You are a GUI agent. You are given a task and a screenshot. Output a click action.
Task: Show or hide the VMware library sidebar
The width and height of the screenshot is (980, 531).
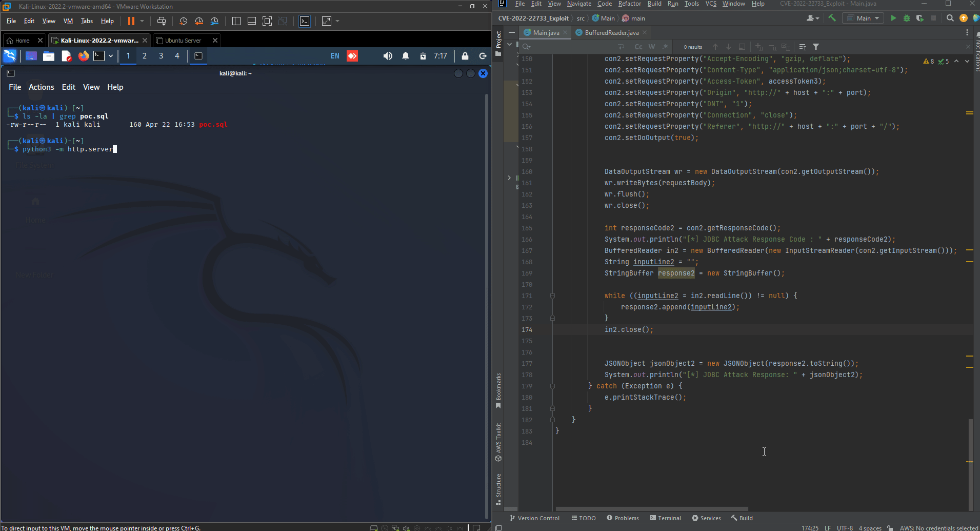[x=236, y=21]
